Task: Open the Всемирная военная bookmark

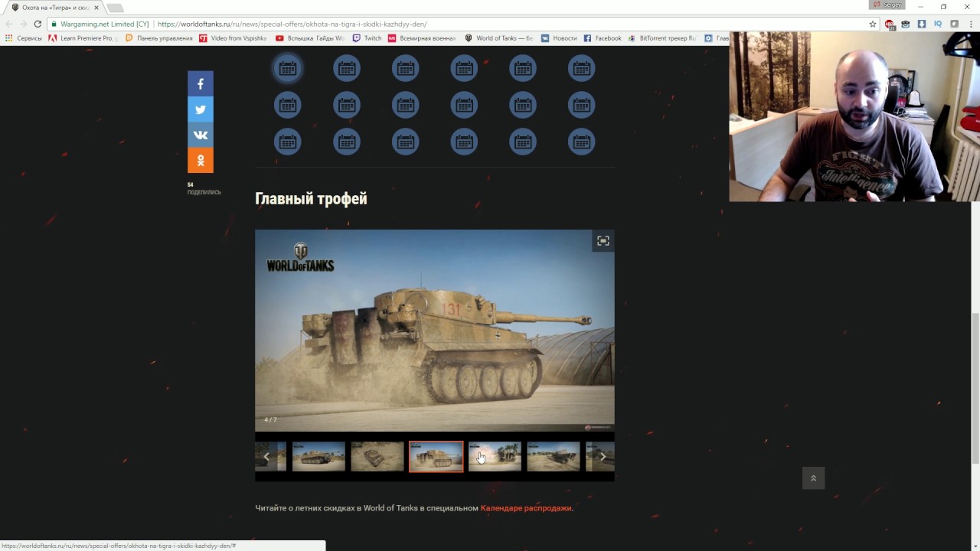Action: click(x=422, y=38)
